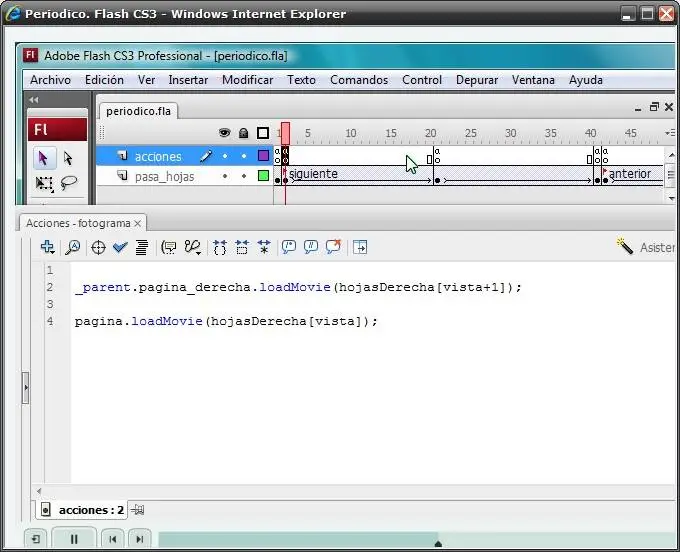Open Edición menu
Viewport: 680px width, 552px height.
[104, 80]
